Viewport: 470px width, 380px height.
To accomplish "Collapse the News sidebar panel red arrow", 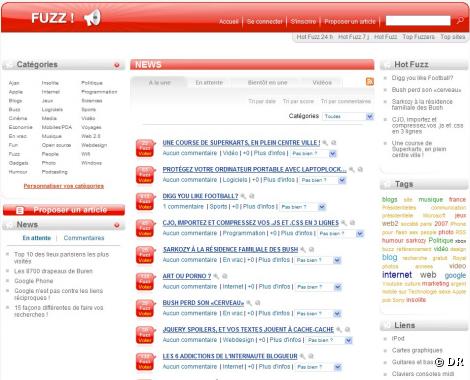I will click(117, 225).
